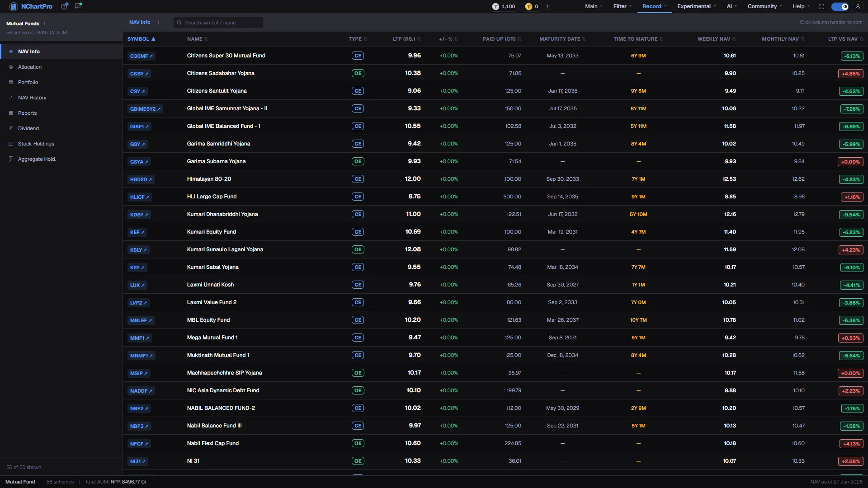Enter fullscreen with the expand icon
Viewport: 868px width, 488px height.
[x=821, y=6]
